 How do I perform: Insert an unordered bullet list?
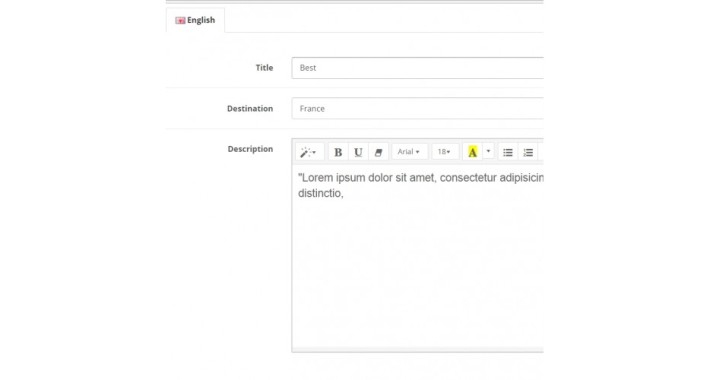pos(508,152)
